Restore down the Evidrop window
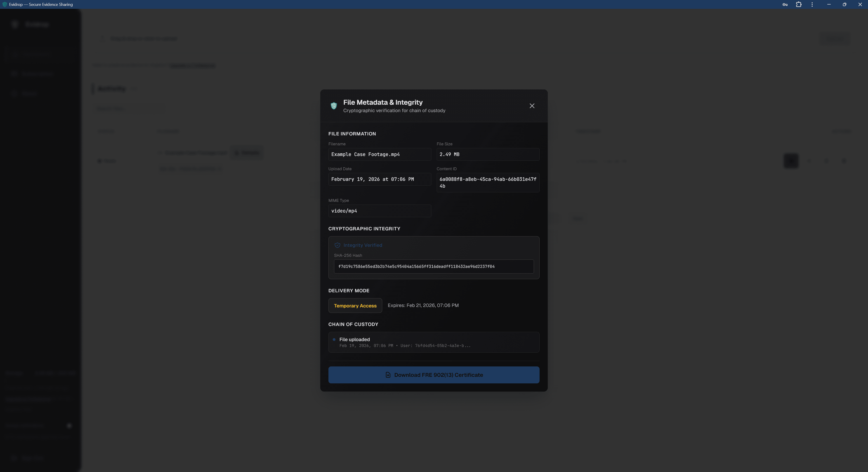The height and width of the screenshot is (472, 868). [844, 4]
